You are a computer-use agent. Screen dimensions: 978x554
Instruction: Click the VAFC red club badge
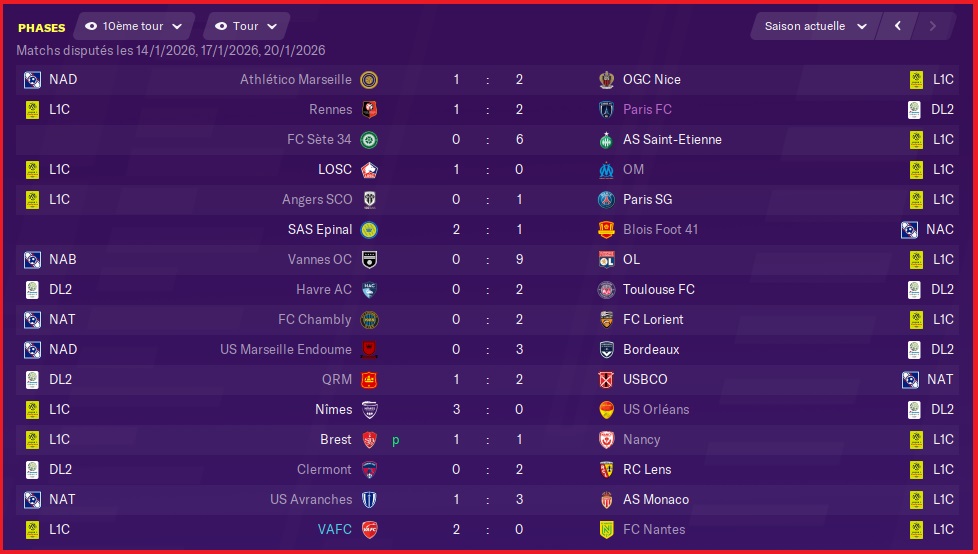tap(369, 530)
